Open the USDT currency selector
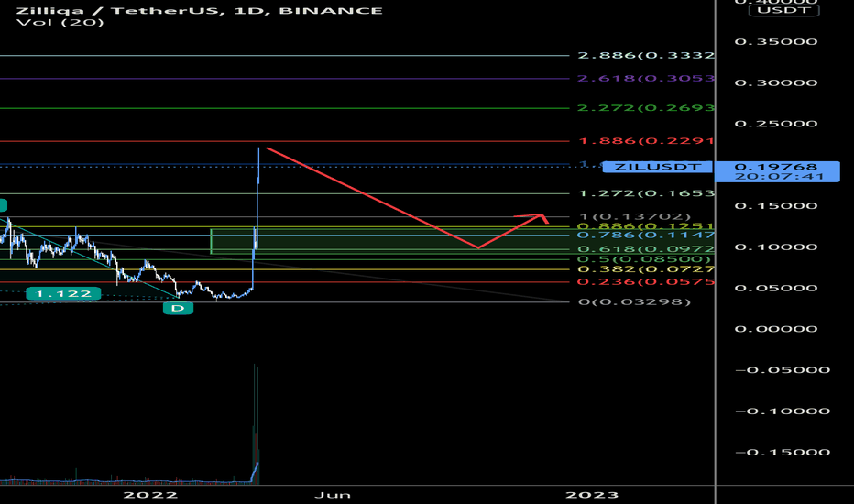854x504 pixels. coord(783,10)
